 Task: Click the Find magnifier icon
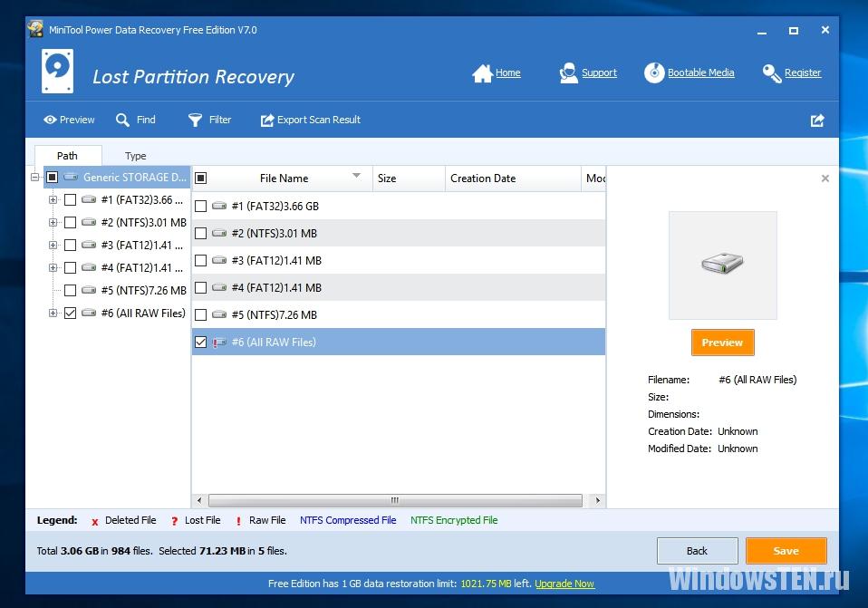(122, 120)
